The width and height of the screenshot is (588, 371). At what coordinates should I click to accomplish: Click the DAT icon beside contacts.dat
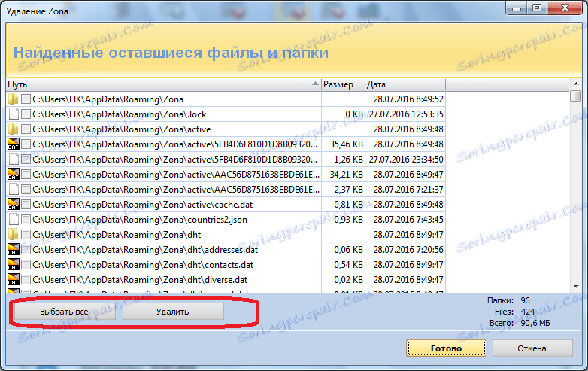pyautogui.click(x=14, y=264)
